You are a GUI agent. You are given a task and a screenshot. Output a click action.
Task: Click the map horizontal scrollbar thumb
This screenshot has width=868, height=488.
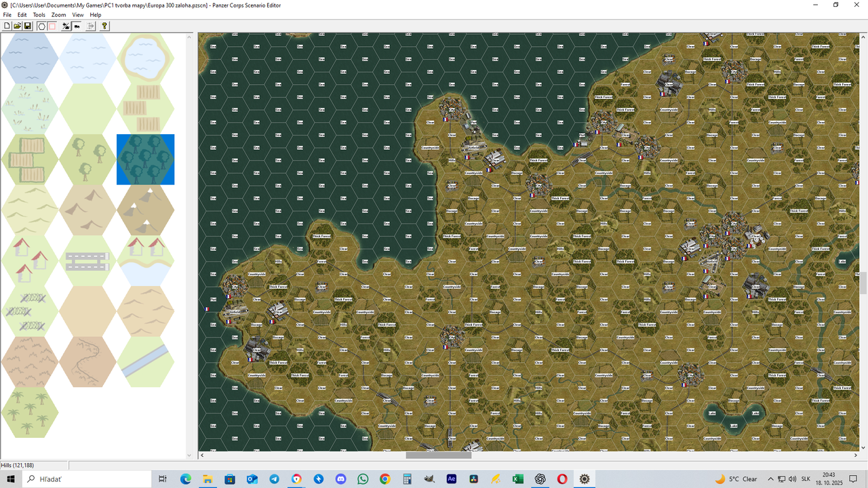pyautogui.click(x=438, y=455)
